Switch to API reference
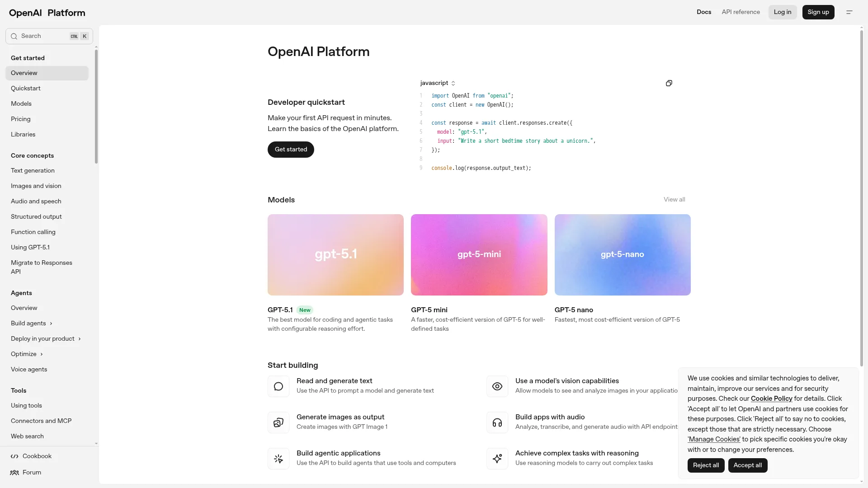 click(741, 12)
